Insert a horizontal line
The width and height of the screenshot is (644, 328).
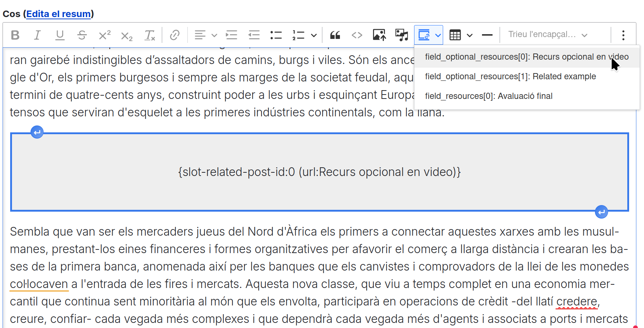487,35
